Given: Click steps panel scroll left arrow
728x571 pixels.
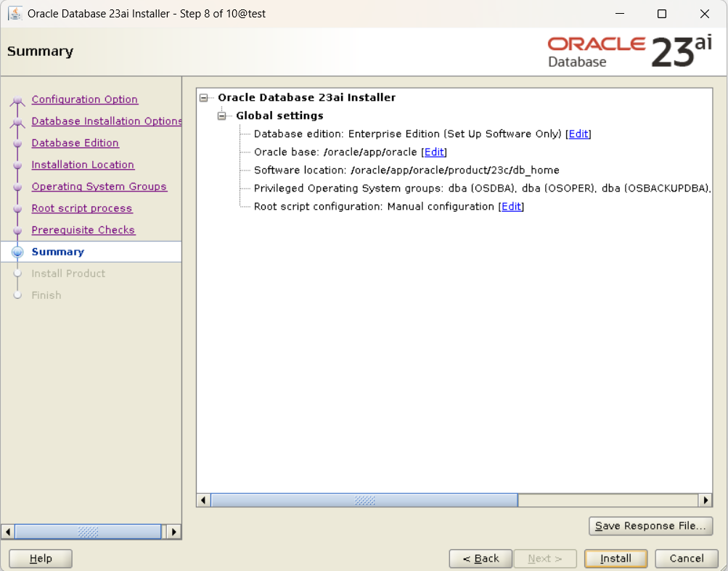Looking at the screenshot, I should [8, 532].
